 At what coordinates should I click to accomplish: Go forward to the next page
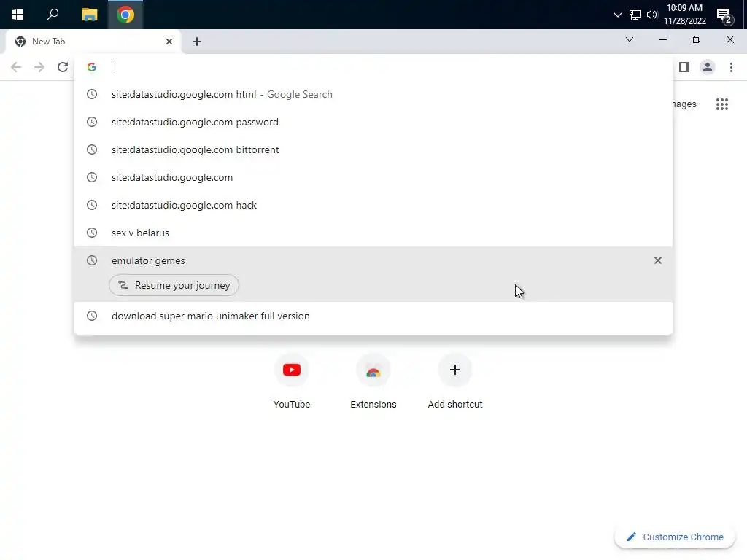(39, 67)
